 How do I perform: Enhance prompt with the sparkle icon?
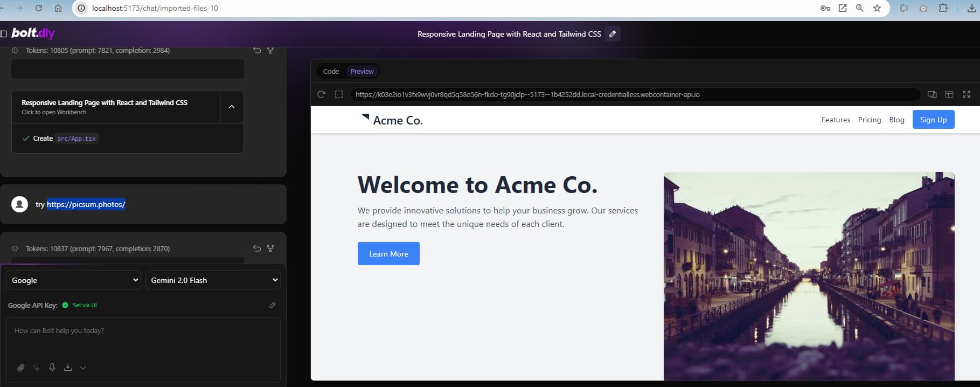tap(36, 368)
